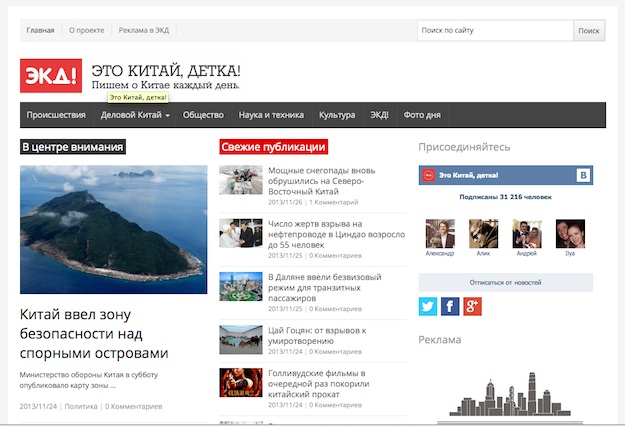625x426 pixels.
Task: Focus the Поиск по сайту search field
Action: [x=495, y=31]
